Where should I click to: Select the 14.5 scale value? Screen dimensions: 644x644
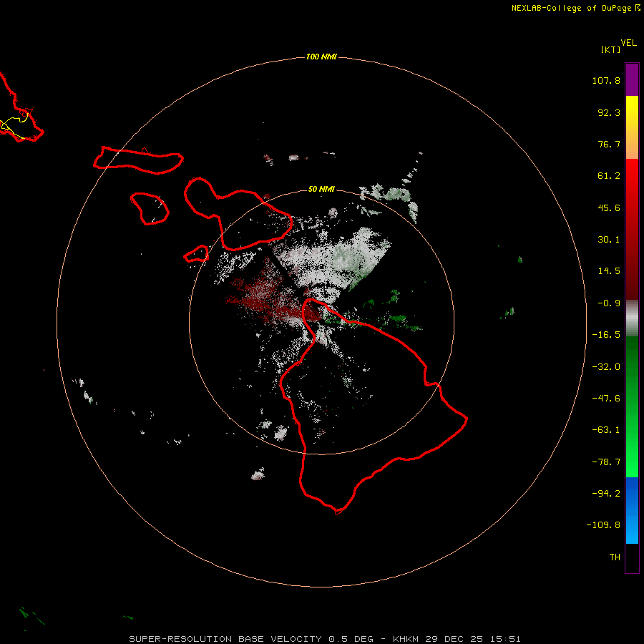(609, 271)
